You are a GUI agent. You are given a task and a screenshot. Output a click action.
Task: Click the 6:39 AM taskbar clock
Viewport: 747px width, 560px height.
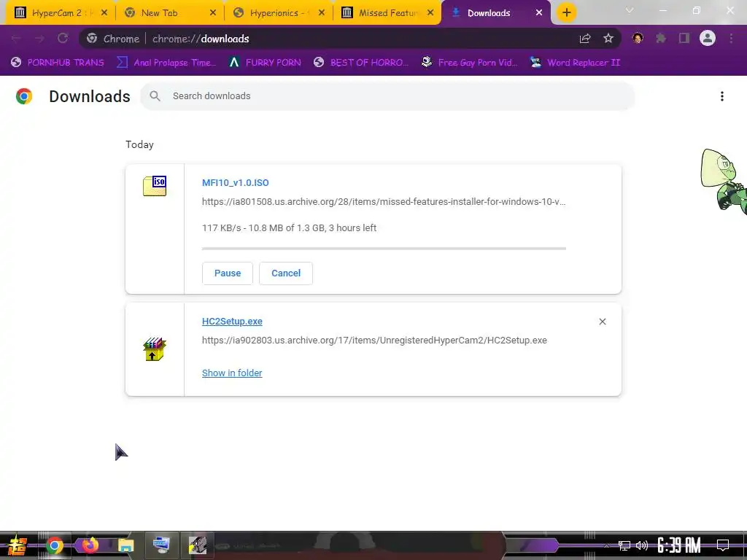coord(679,545)
